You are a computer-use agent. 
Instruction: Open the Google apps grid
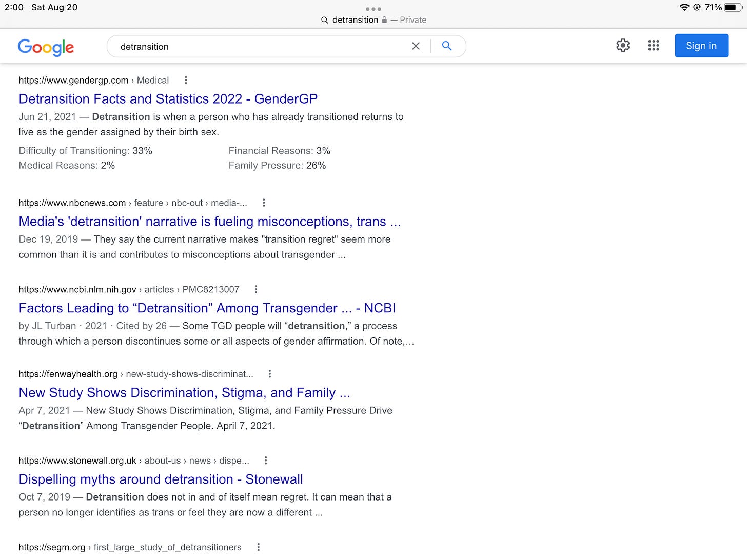pyautogui.click(x=654, y=46)
